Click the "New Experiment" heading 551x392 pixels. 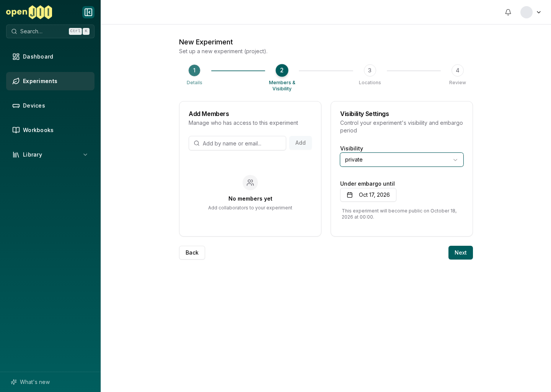206,42
